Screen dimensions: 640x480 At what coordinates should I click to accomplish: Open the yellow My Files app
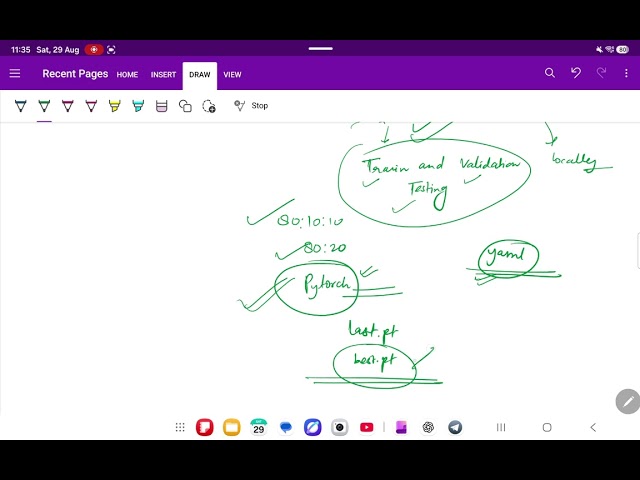(231, 427)
